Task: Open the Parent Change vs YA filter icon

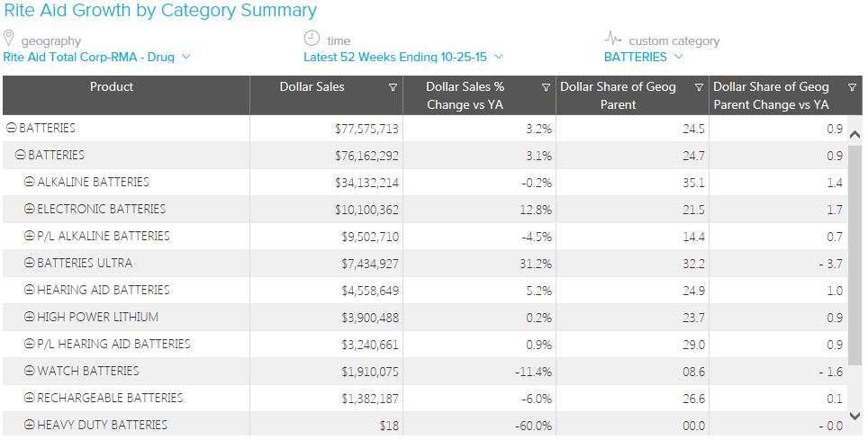Action: (x=852, y=87)
